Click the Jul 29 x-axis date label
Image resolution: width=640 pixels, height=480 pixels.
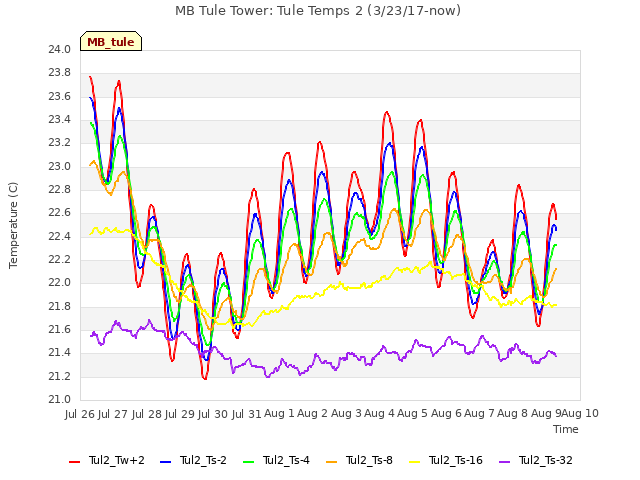click(180, 414)
